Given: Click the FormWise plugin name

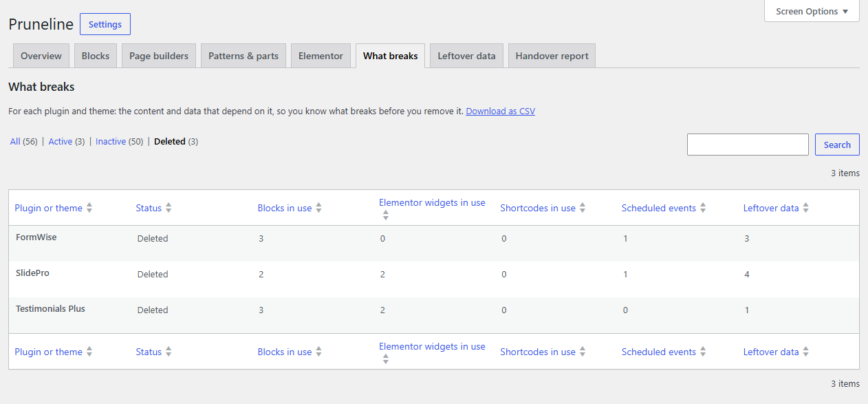Looking at the screenshot, I should click(36, 237).
